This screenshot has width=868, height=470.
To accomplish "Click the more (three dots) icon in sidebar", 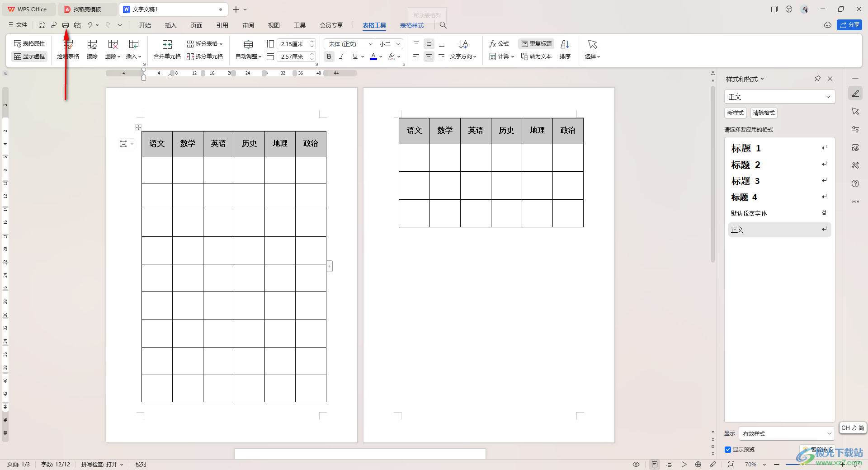I will tap(855, 202).
